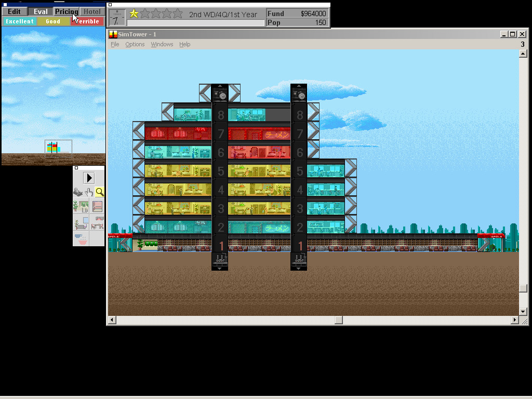532x399 pixels.
Task: Open the Help menu
Action: (184, 44)
